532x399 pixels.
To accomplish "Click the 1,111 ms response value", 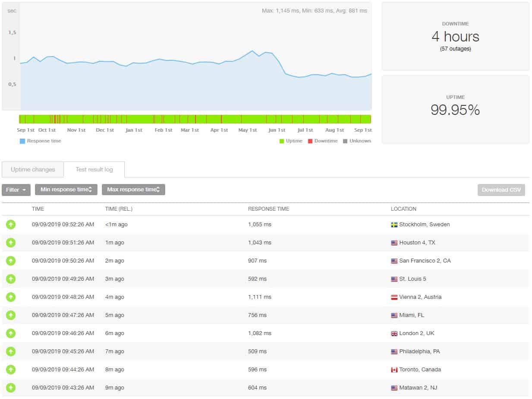I will 260,297.
